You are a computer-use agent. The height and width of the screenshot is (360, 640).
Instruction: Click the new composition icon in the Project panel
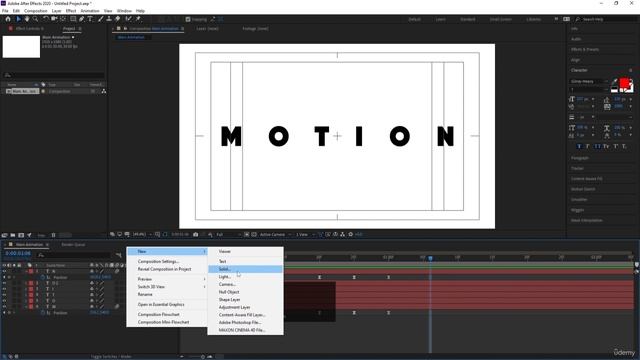pyautogui.click(x=21, y=235)
